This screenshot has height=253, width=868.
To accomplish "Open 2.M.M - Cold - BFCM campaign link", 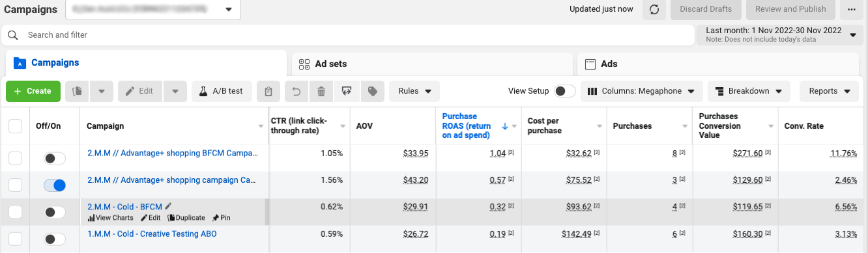I will [124, 207].
